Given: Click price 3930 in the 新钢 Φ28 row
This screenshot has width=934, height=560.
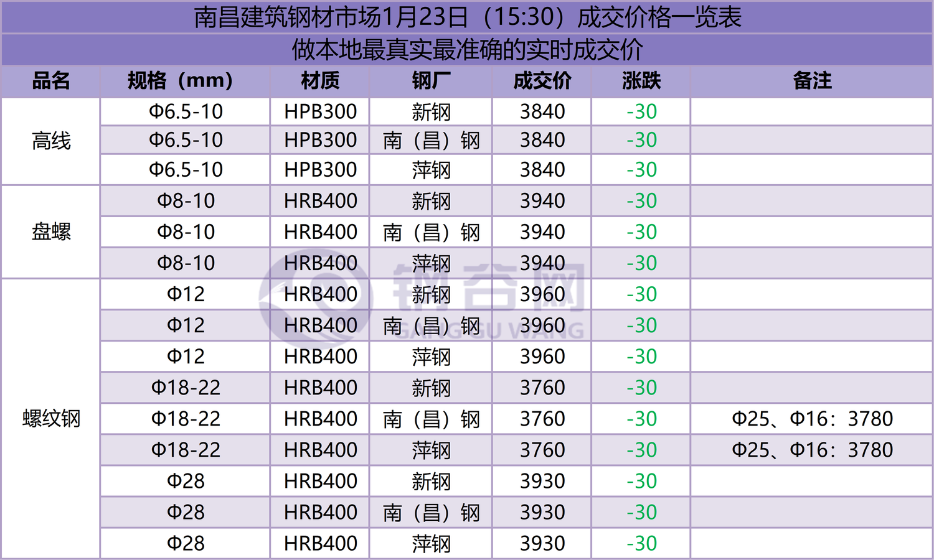Looking at the screenshot, I should tap(542, 481).
